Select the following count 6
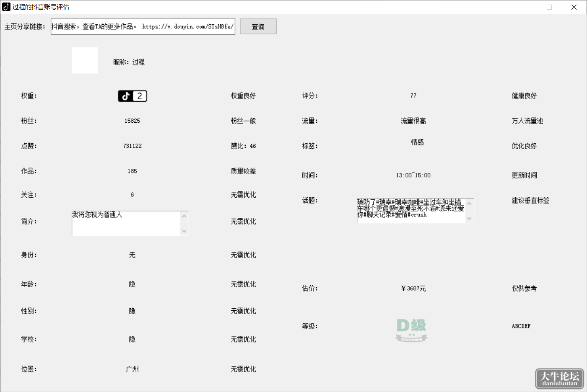Image resolution: width=587 pixels, height=392 pixels. click(x=132, y=195)
